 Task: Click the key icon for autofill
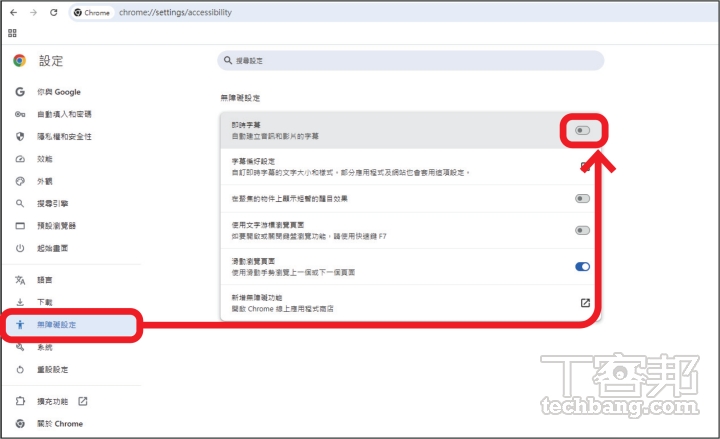pyautogui.click(x=20, y=114)
